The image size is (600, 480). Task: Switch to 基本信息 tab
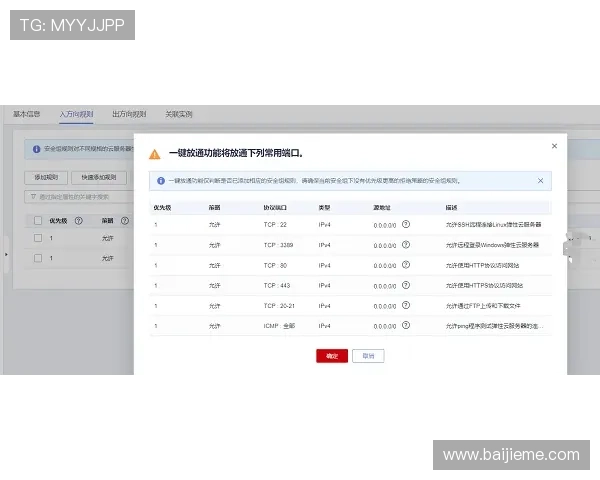coord(27,114)
